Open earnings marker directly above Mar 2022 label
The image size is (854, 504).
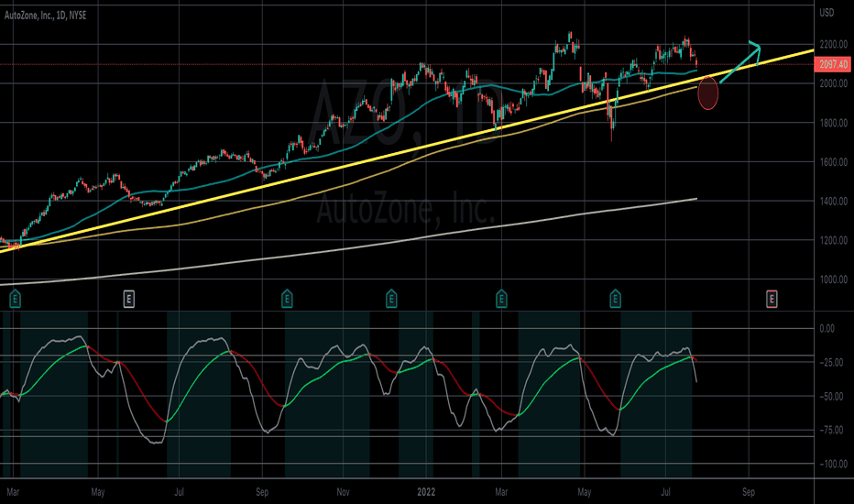point(501,299)
